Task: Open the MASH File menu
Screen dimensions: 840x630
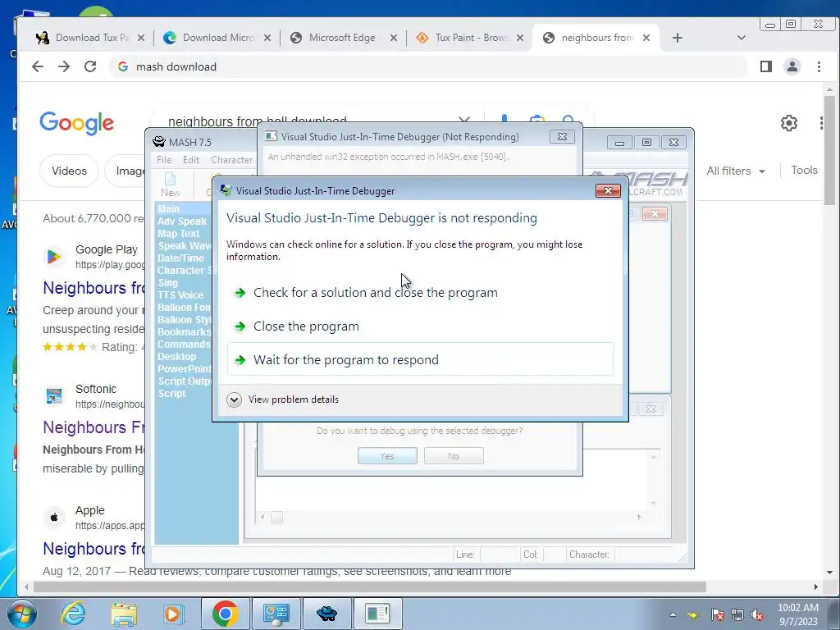Action: 164,160
